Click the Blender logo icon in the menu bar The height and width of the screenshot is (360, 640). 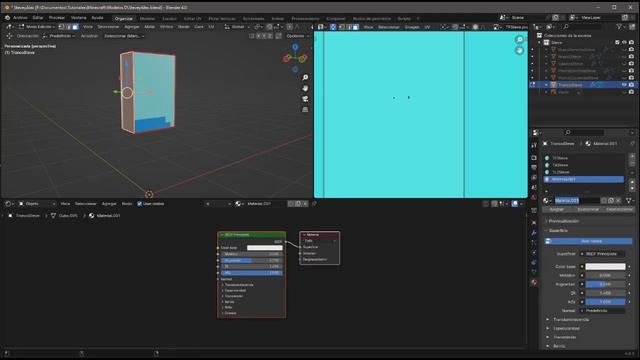pyautogui.click(x=7, y=18)
